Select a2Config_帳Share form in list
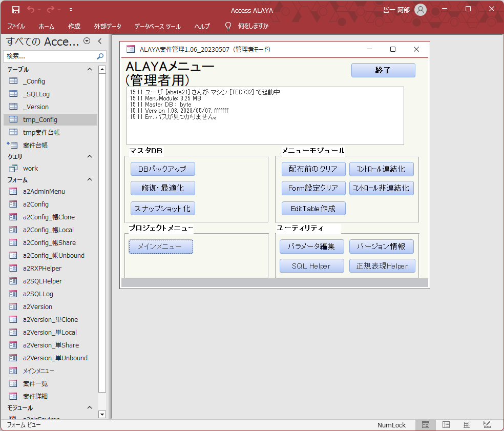 pyautogui.click(x=51, y=243)
